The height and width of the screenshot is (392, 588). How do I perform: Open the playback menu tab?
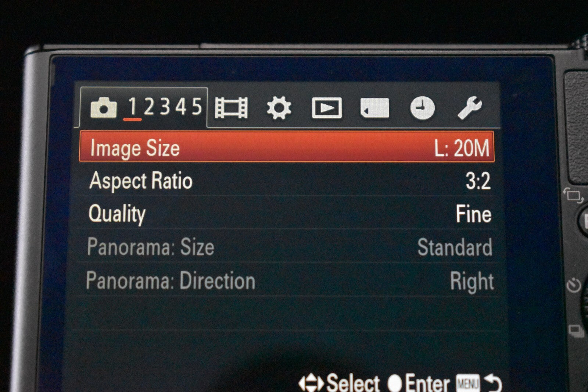point(327,108)
